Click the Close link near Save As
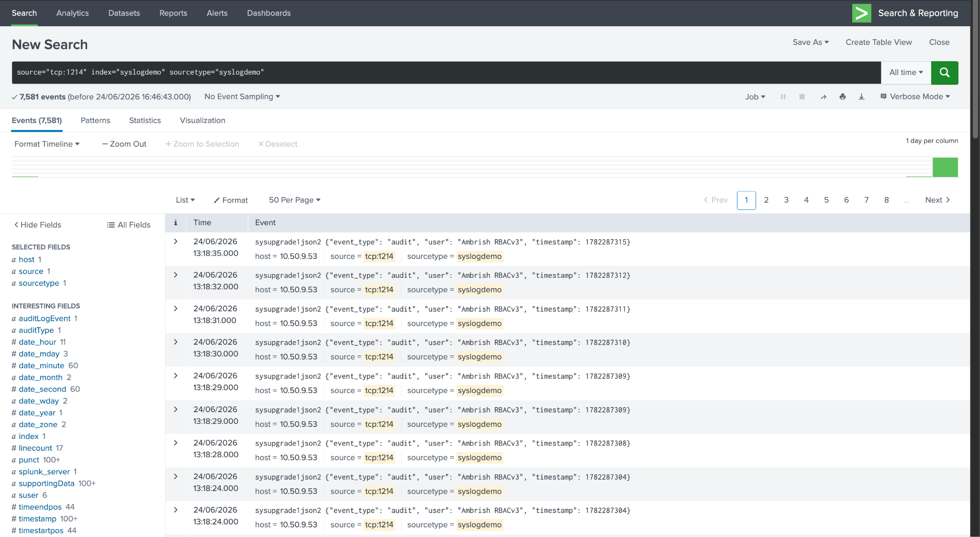 click(x=939, y=42)
